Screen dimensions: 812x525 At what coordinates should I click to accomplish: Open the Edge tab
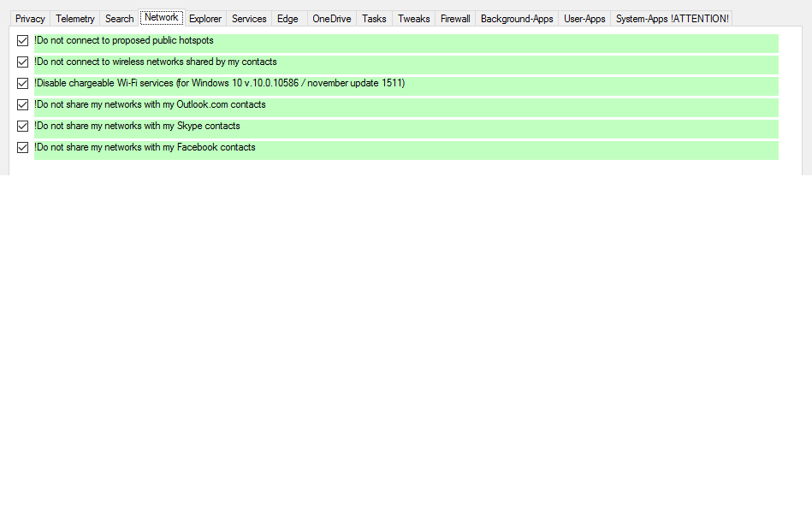click(x=288, y=19)
